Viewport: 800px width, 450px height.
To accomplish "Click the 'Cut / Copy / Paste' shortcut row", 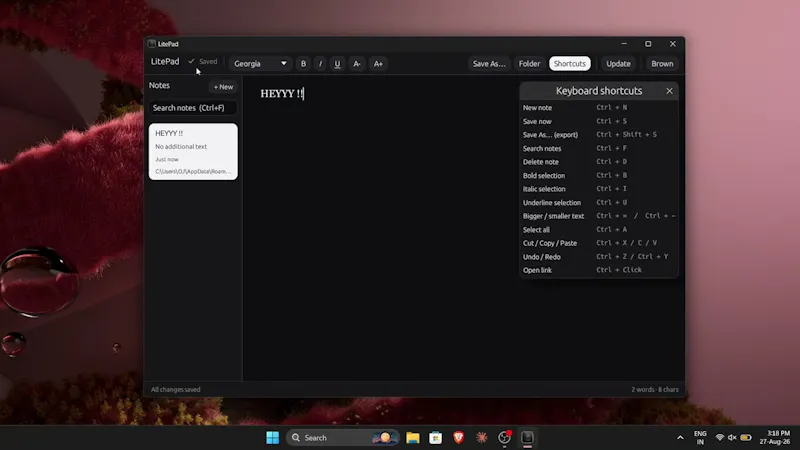I will point(598,243).
